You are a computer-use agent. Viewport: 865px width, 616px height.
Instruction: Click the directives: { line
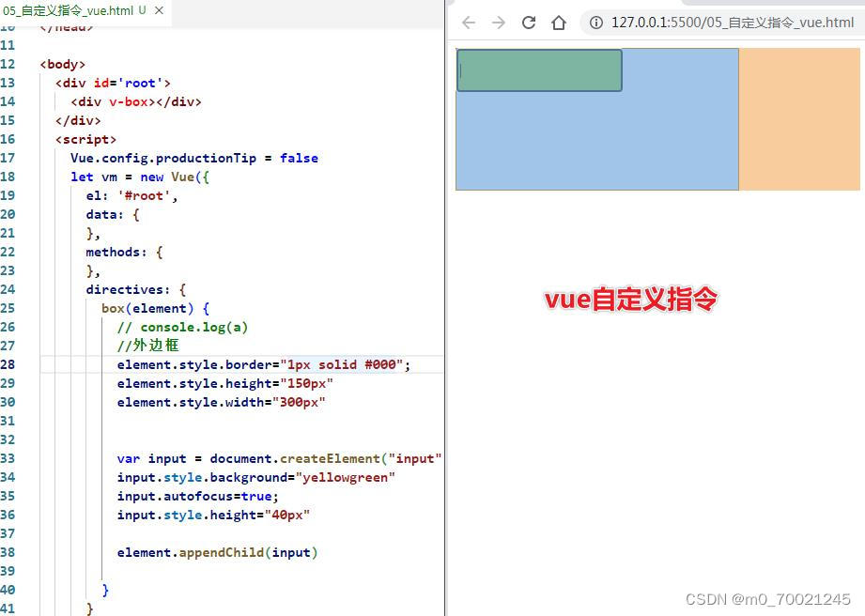pos(135,289)
